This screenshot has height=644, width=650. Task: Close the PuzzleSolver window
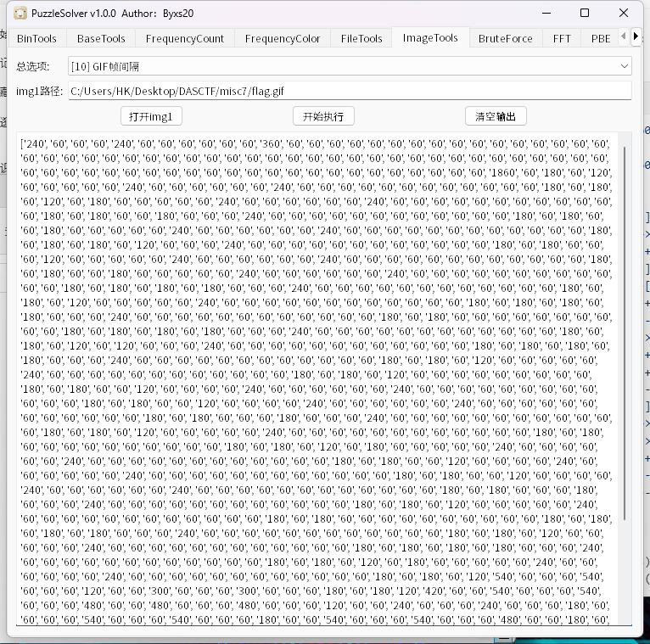[624, 13]
